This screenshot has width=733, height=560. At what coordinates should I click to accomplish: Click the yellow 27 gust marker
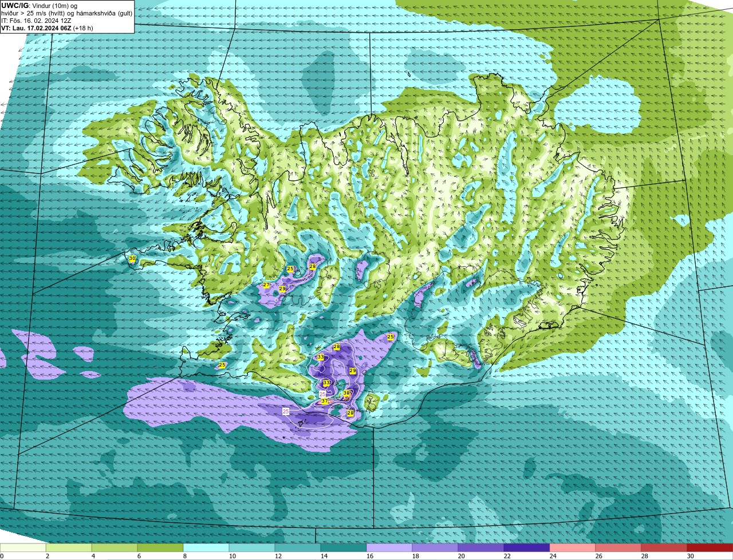coord(266,285)
